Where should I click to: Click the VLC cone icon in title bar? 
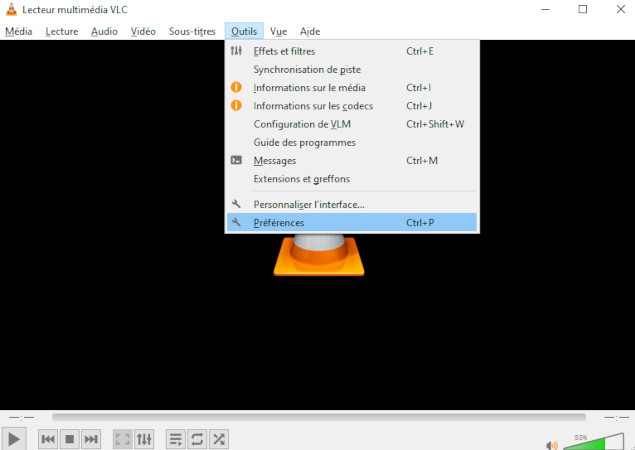pyautogui.click(x=11, y=9)
